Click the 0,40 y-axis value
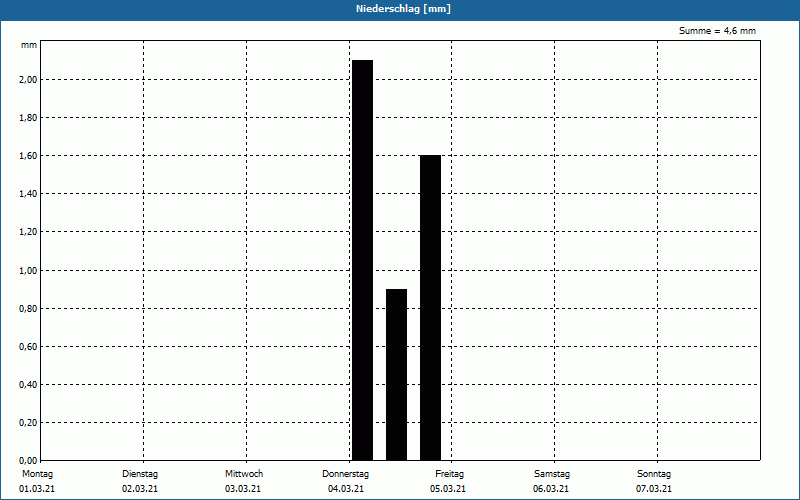The height and width of the screenshot is (500, 800). [28, 385]
